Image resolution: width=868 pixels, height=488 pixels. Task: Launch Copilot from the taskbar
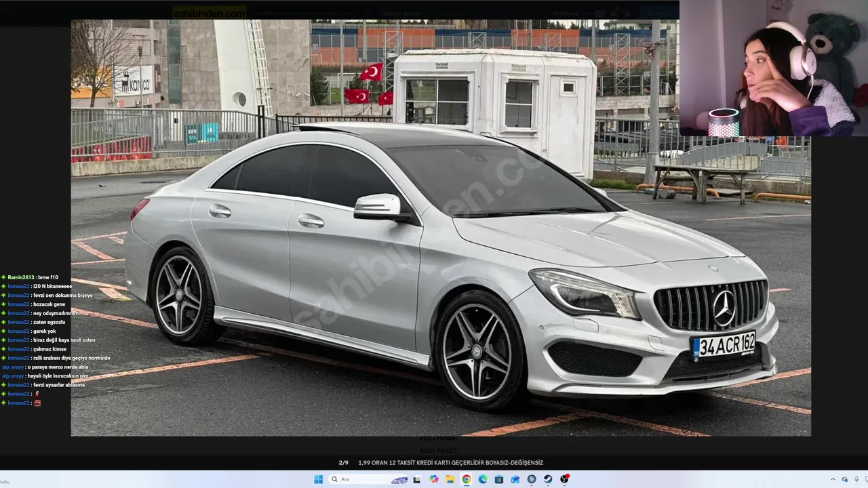[434, 479]
